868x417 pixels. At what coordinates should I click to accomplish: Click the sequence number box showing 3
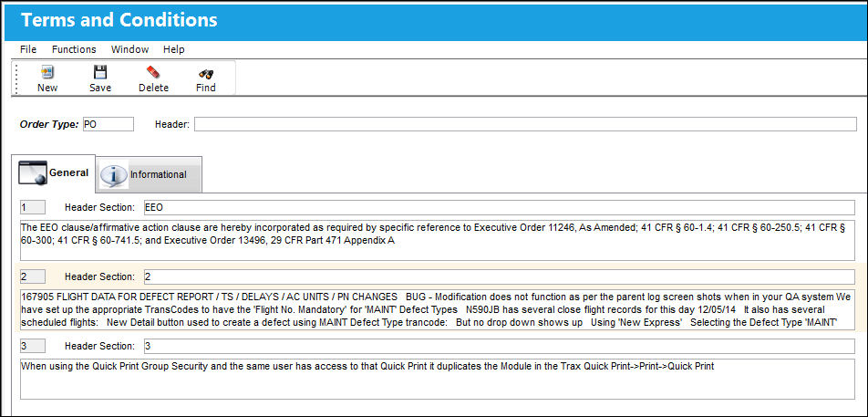(33, 346)
